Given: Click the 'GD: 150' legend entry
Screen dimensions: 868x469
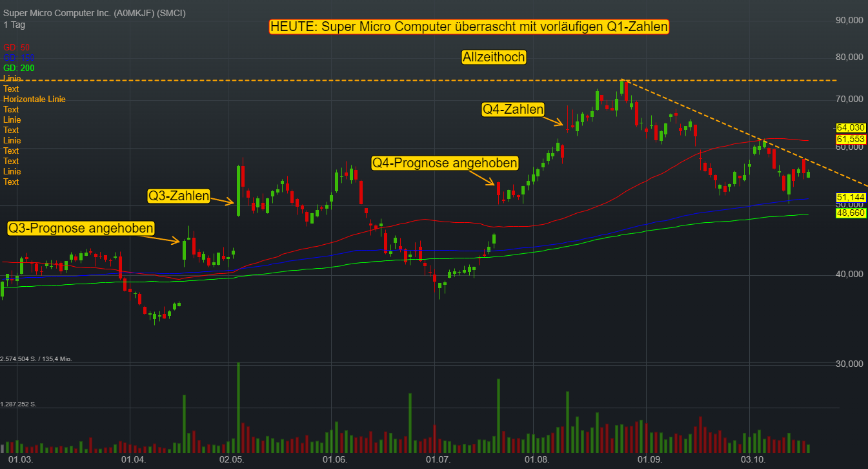Looking at the screenshot, I should [x=19, y=57].
